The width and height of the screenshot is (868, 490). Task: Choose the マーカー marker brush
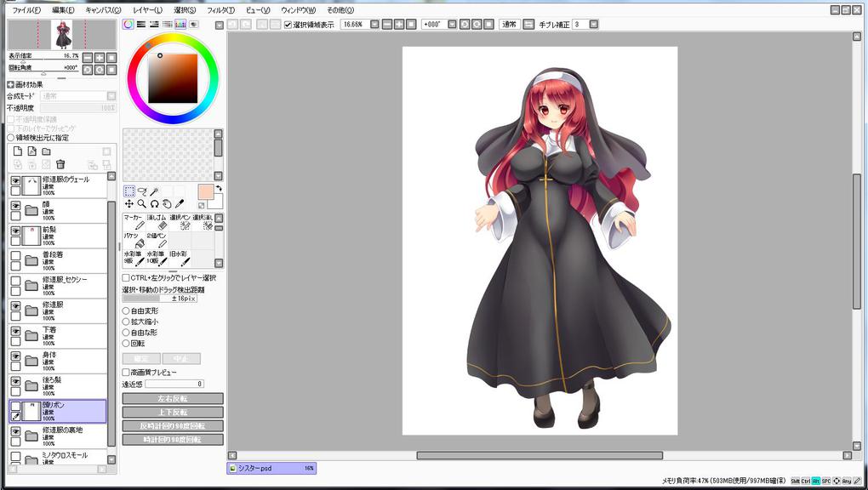tap(134, 222)
